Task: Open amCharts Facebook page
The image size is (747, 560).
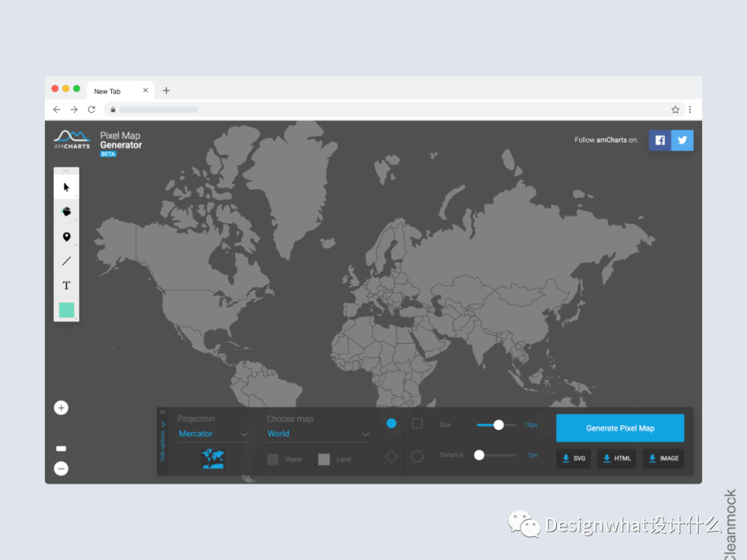Action: (660, 140)
